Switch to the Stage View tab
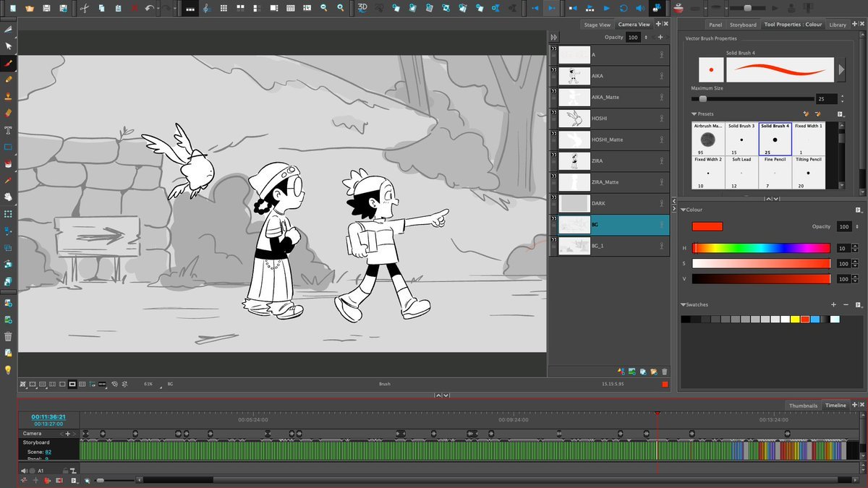Screen dimensions: 868x488 (x=597, y=25)
